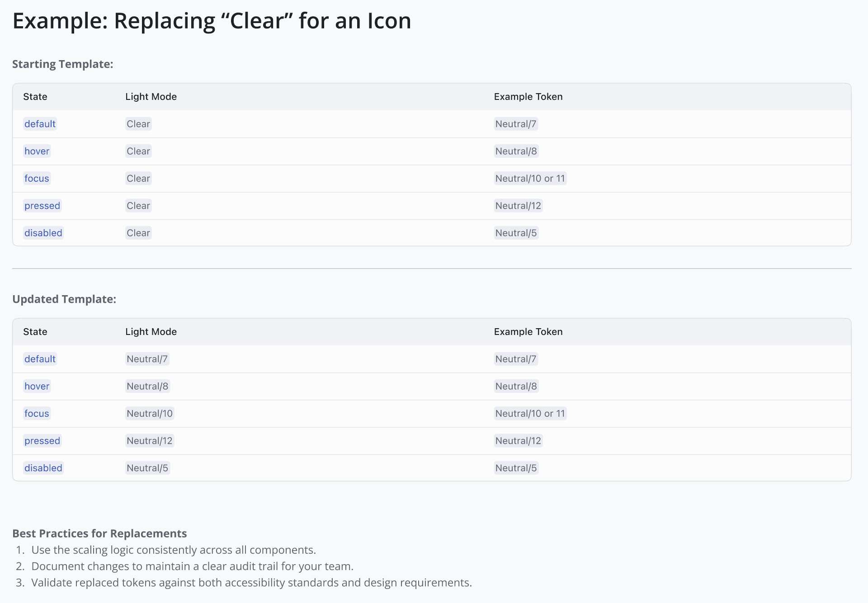Open 'disabled' link in Updated Template table
The height and width of the screenshot is (603, 868).
click(x=43, y=468)
